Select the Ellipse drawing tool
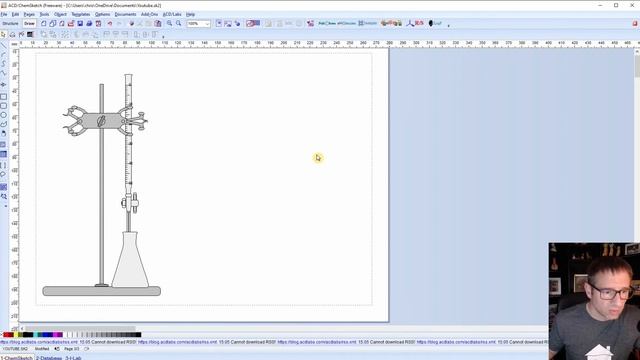The height and width of the screenshot is (360, 640). tap(3, 115)
